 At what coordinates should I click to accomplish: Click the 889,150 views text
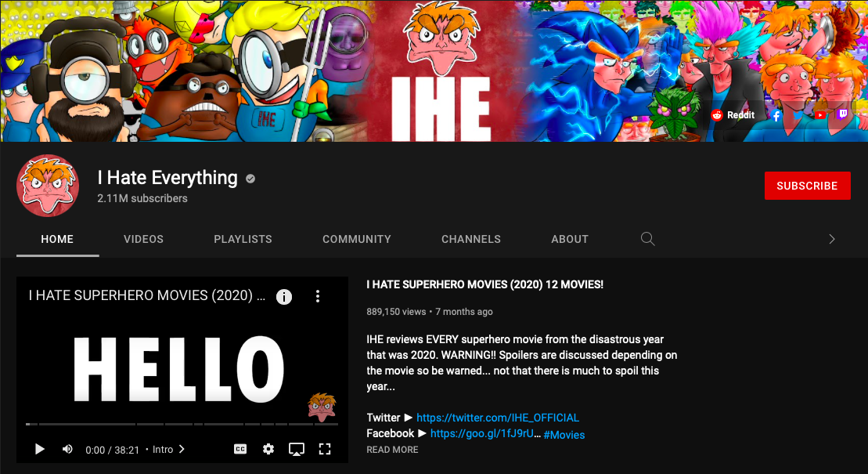point(396,312)
